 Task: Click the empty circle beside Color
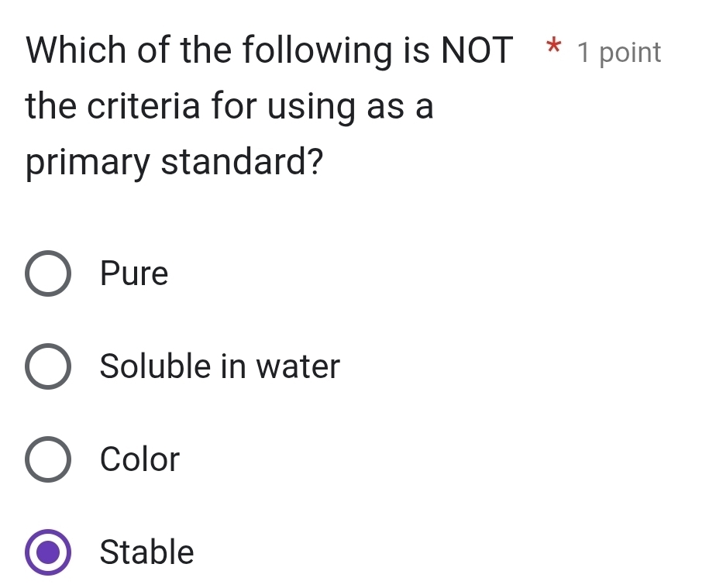[47, 459]
